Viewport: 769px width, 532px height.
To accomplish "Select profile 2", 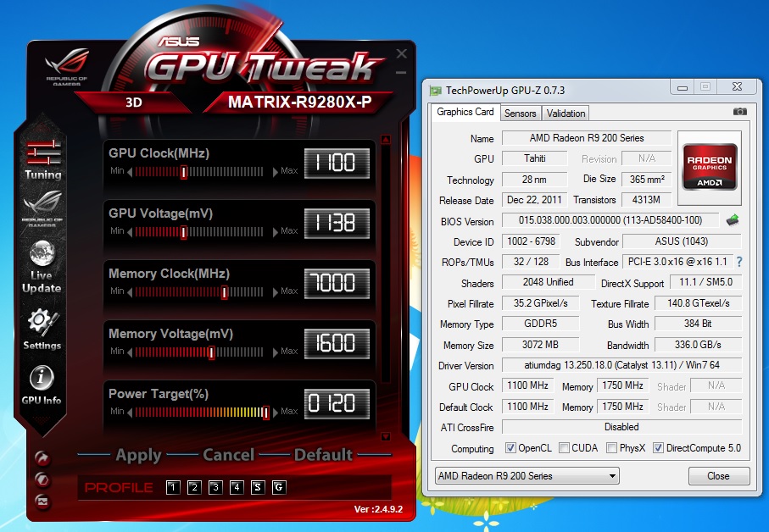I will coord(194,487).
